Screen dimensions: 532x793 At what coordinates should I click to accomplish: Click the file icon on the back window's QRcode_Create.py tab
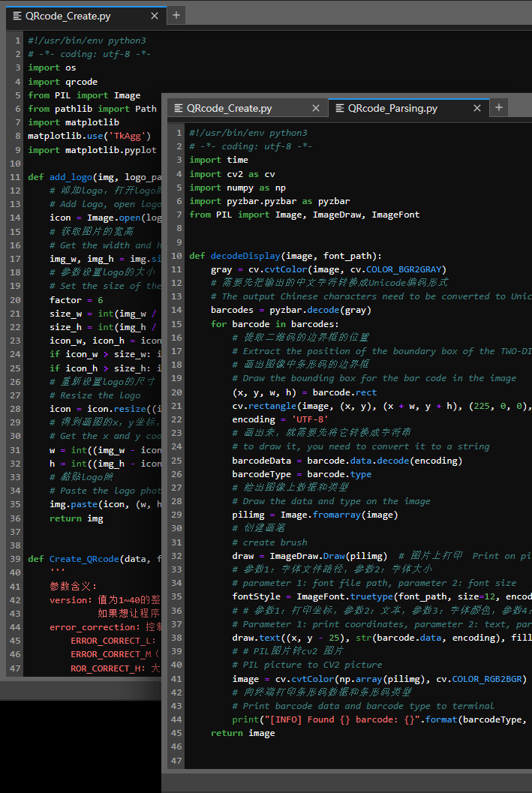(x=17, y=17)
